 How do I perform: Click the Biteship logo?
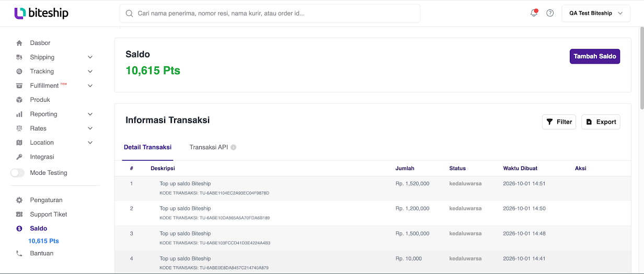(41, 13)
